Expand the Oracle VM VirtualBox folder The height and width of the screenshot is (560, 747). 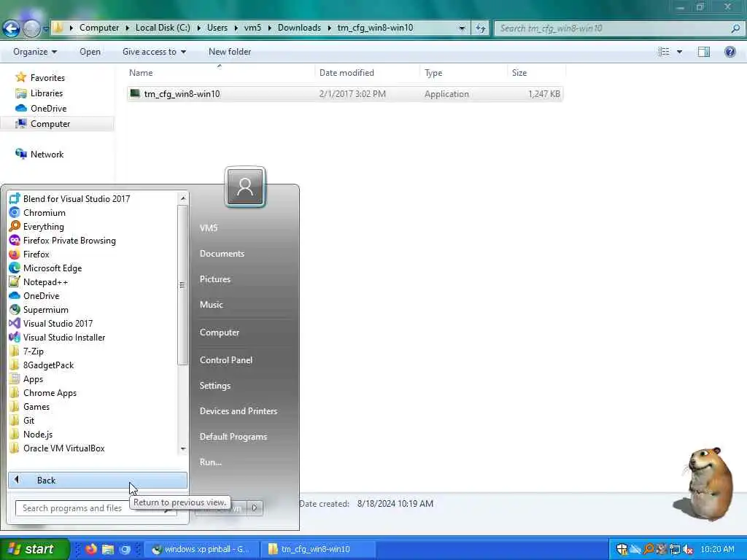(x=64, y=448)
